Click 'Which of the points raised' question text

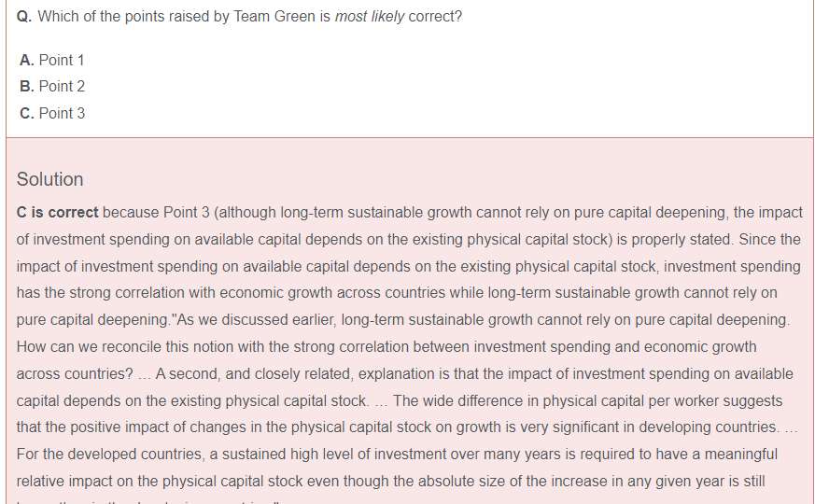133,17
